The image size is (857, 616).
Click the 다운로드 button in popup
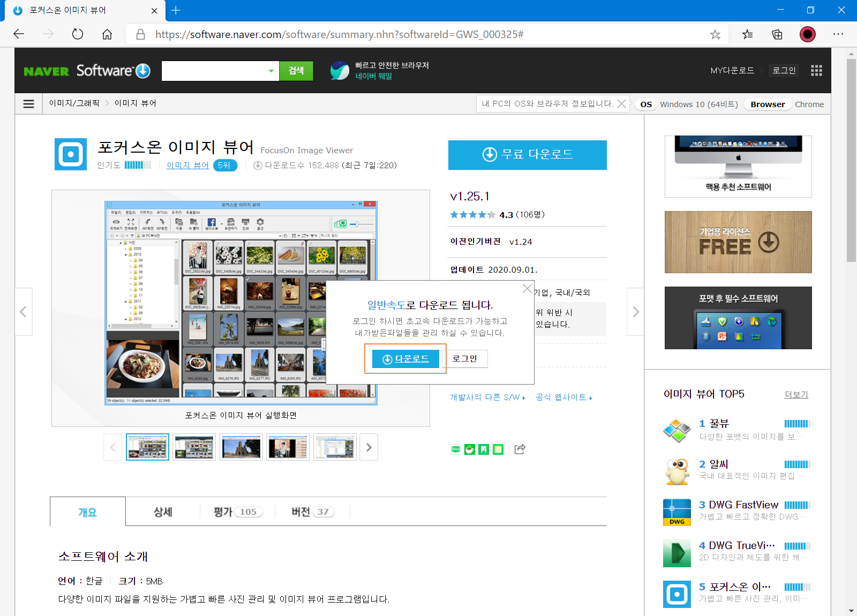pyautogui.click(x=405, y=359)
